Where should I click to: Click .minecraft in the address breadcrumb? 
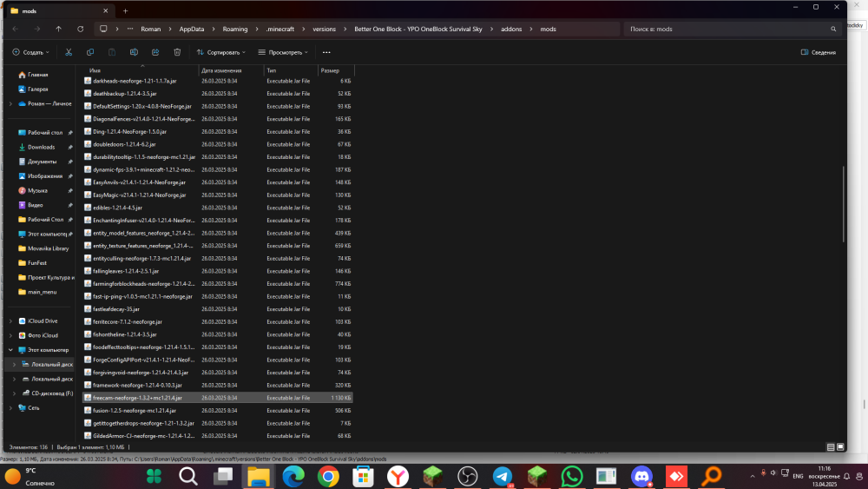[280, 29]
